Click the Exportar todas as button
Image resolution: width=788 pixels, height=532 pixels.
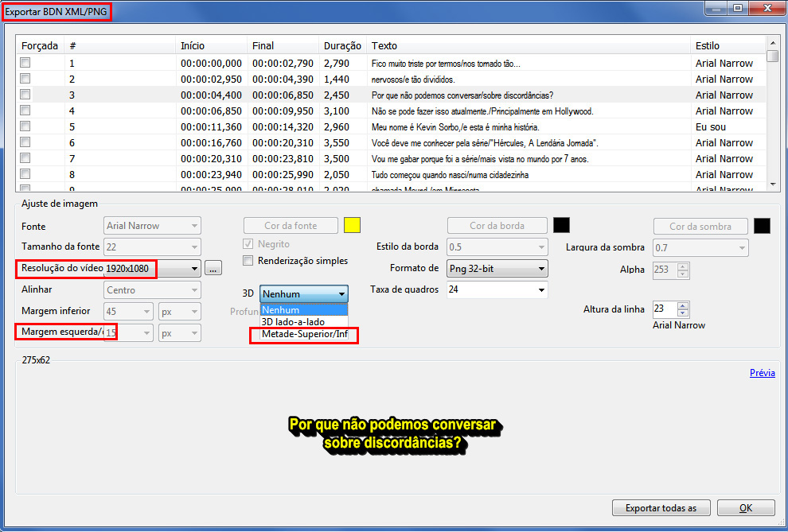661,507
